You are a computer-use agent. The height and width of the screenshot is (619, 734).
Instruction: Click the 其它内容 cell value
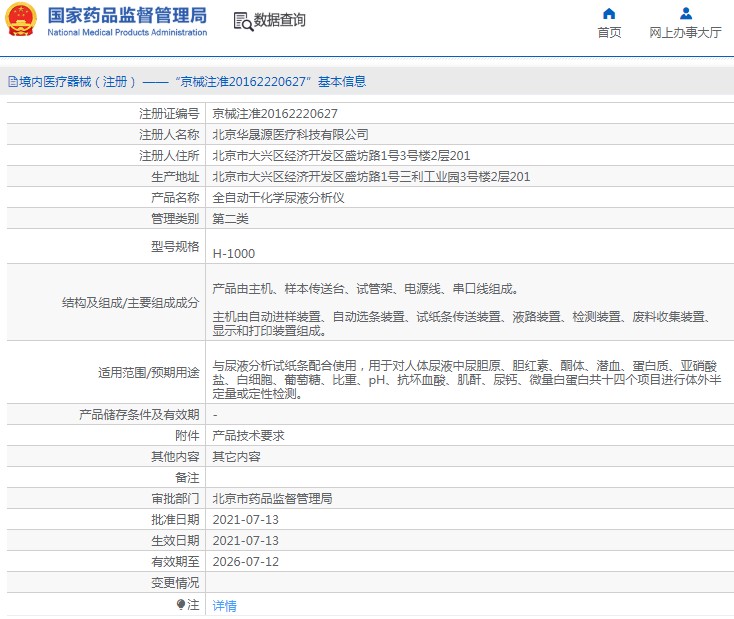237,457
